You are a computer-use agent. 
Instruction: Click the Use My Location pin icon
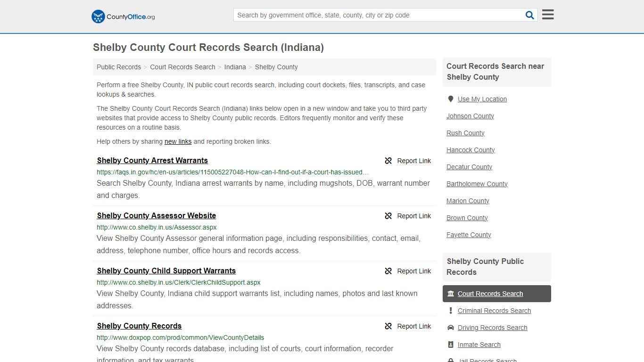(451, 99)
